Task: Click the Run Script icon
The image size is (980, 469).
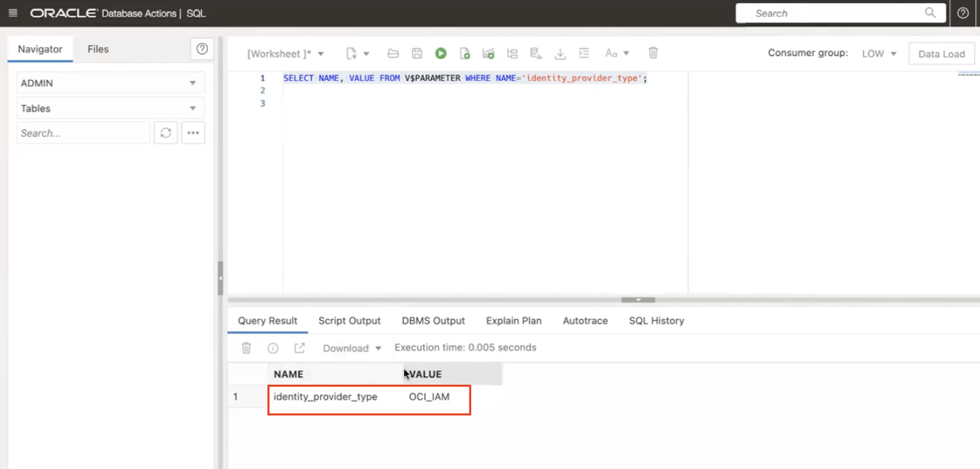Action: [465, 53]
